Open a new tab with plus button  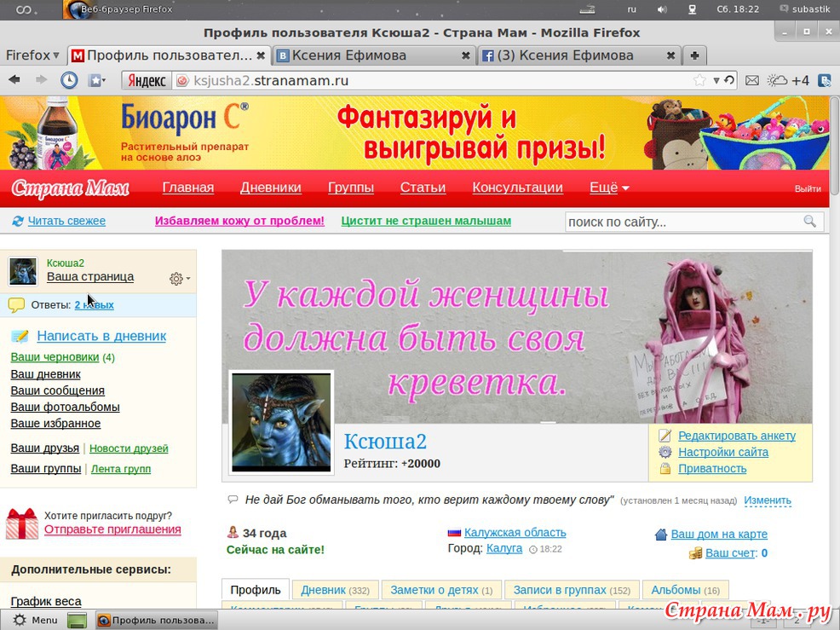(x=694, y=55)
